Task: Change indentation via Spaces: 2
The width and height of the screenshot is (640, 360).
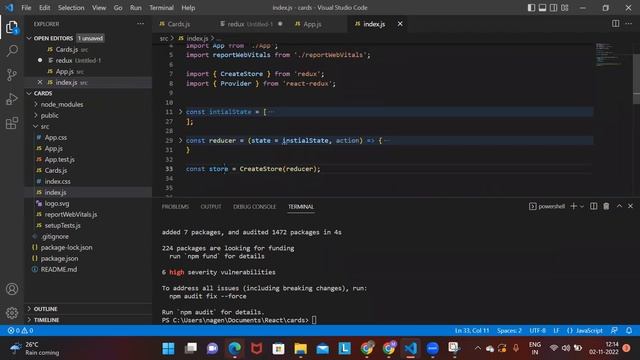Action: 509,331
